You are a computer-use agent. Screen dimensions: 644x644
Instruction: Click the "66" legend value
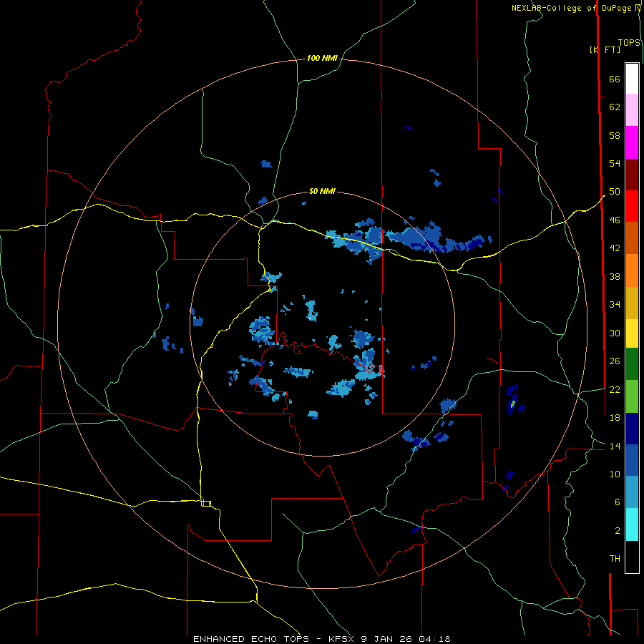[615, 79]
